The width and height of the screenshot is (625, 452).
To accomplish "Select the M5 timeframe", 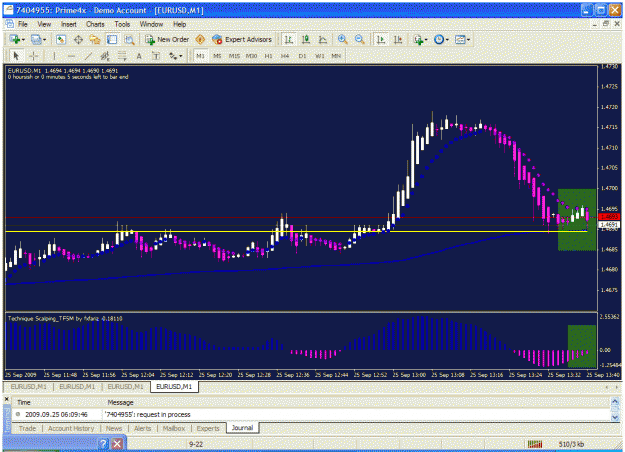I will pos(217,56).
